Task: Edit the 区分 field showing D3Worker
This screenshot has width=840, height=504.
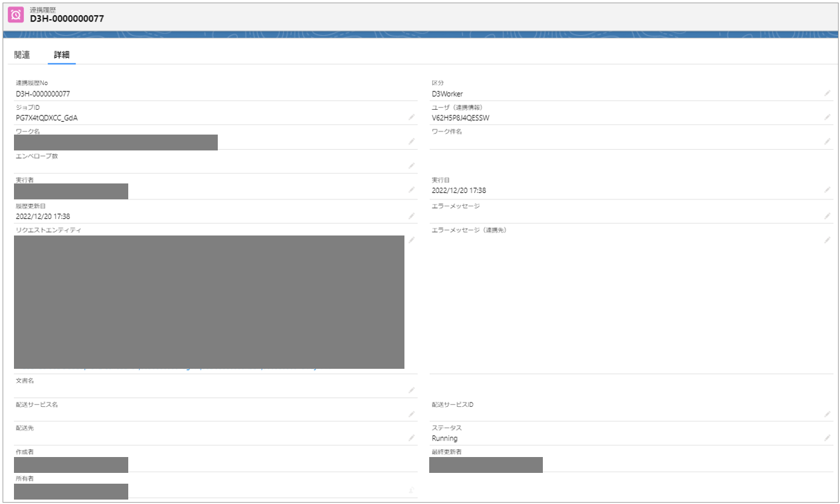Action: (827, 93)
